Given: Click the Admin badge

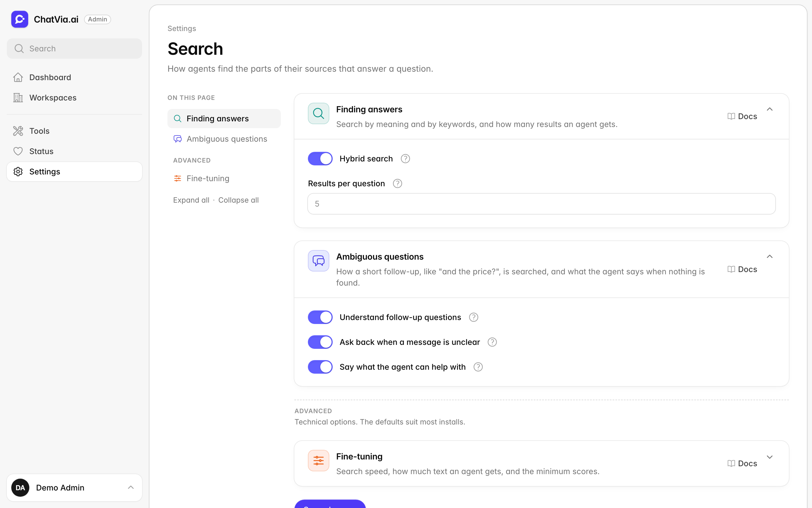Looking at the screenshot, I should click(x=97, y=19).
